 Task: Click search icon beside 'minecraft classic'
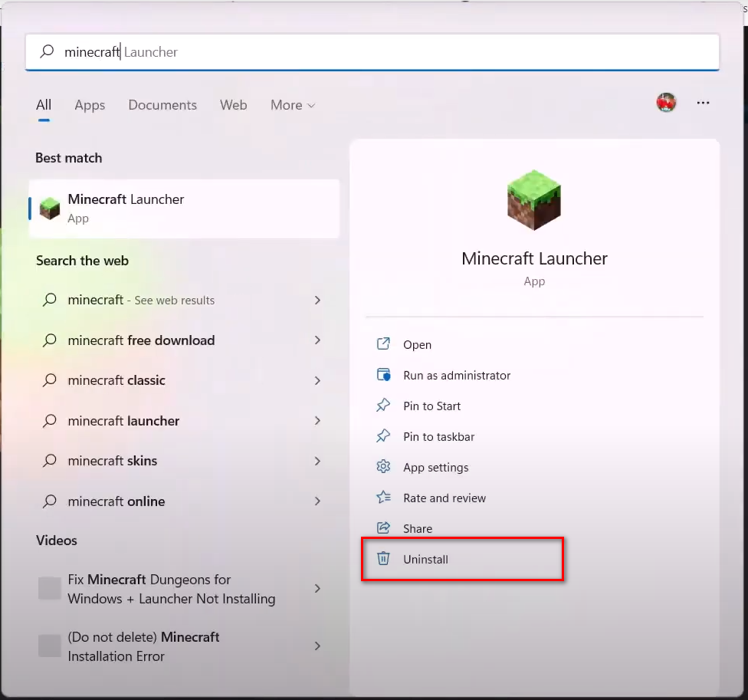pyautogui.click(x=50, y=380)
